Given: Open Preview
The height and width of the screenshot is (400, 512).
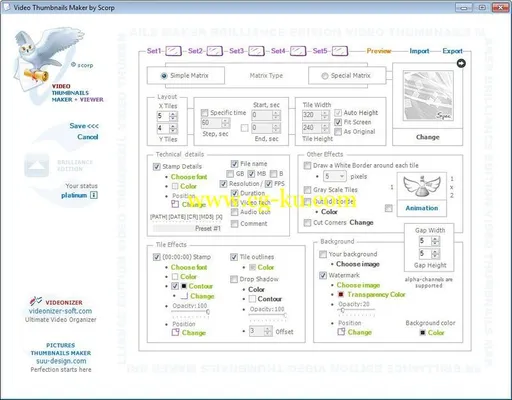Looking at the screenshot, I should 379,51.
